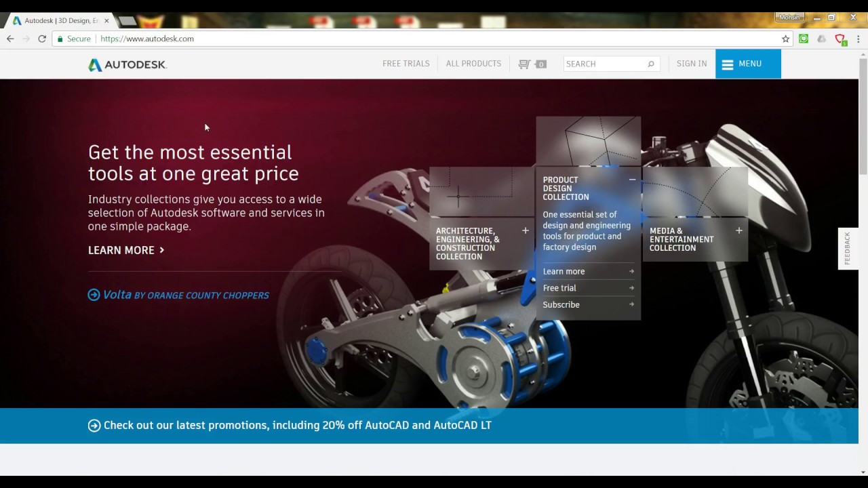Collapse the Product Design Collection panel
Screen dimensions: 868x488
(x=632, y=180)
